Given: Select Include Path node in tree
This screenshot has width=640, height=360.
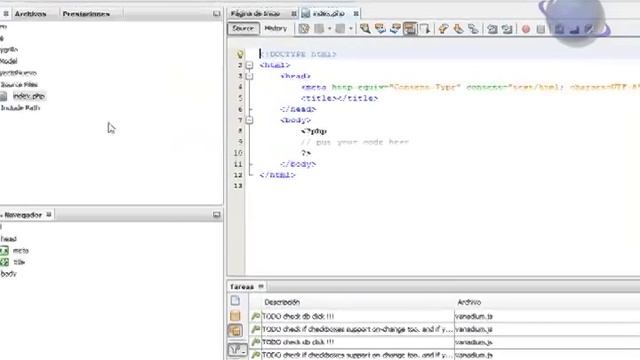Looking at the screenshot, I should click(20, 108).
